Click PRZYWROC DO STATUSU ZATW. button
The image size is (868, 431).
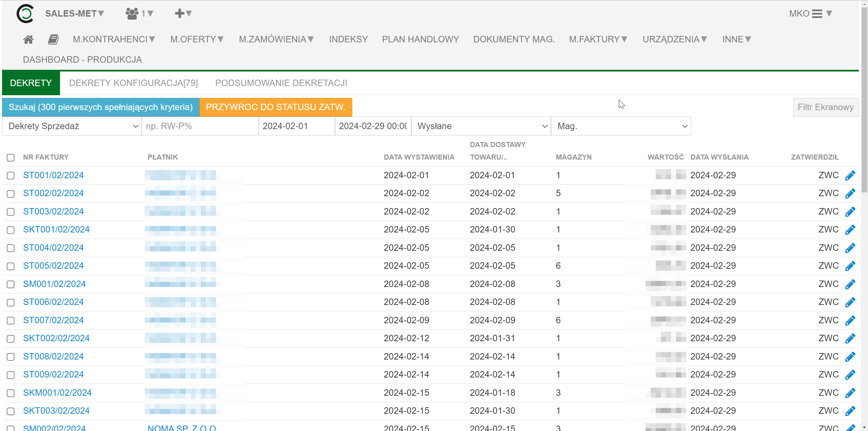(276, 107)
